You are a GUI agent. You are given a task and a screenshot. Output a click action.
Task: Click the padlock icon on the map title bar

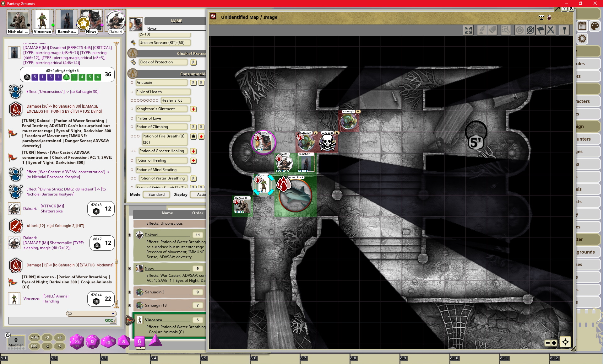point(549,18)
